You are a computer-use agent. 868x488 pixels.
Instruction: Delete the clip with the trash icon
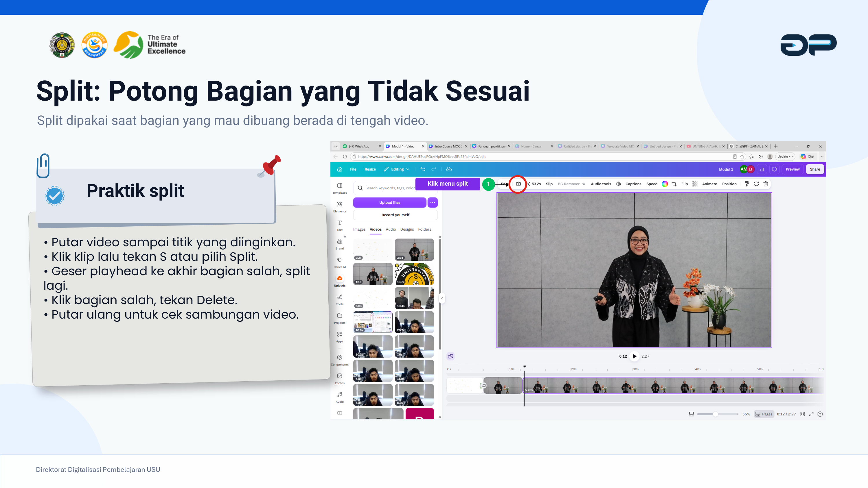(x=766, y=184)
